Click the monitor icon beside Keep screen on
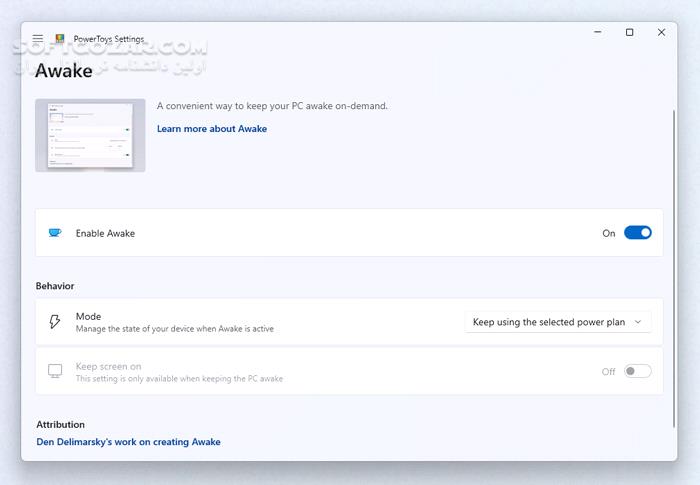 (55, 371)
